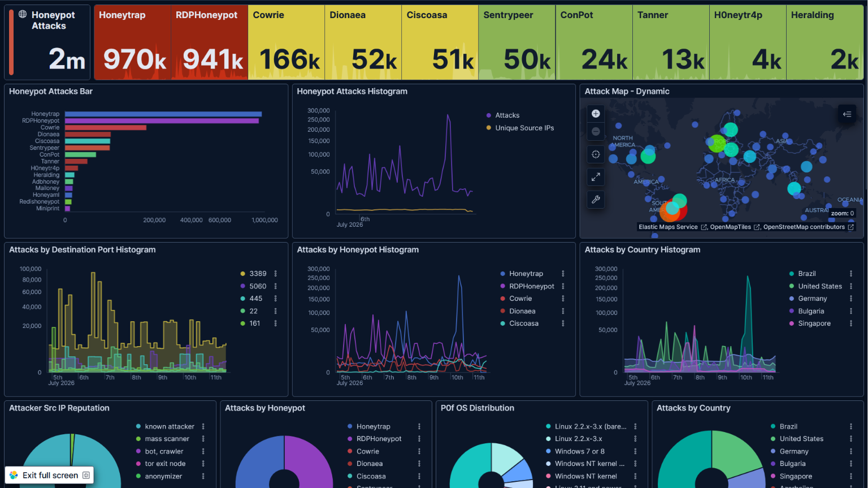Click the Heralding 2k metric tile
This screenshot has height=488, width=868.
[824, 42]
